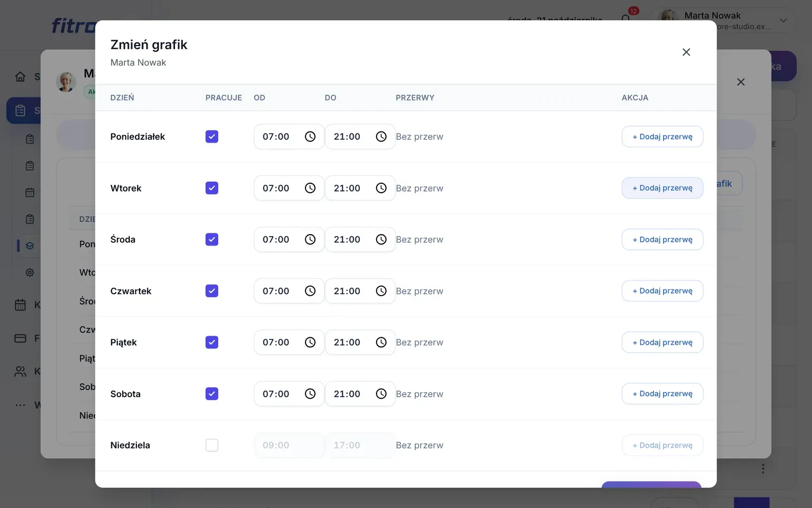Screen dimensions: 812x508
Task: Uncheck the Wtorek working checkbox
Action: coord(212,188)
